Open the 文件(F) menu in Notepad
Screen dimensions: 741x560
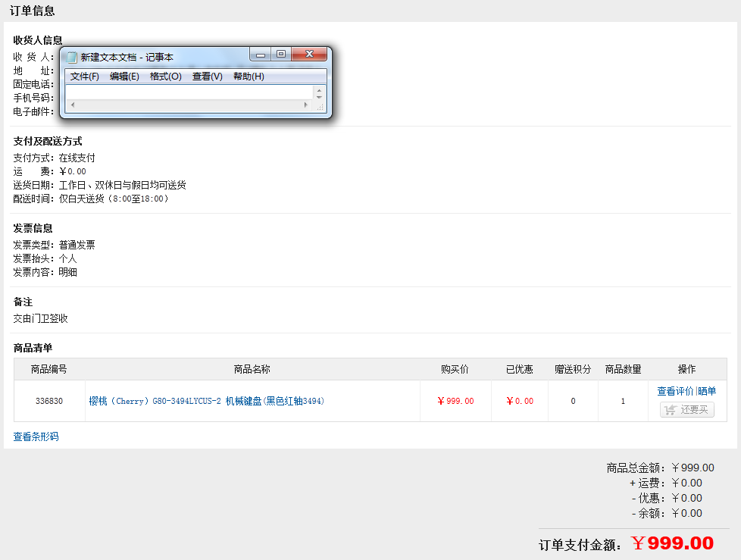[85, 77]
